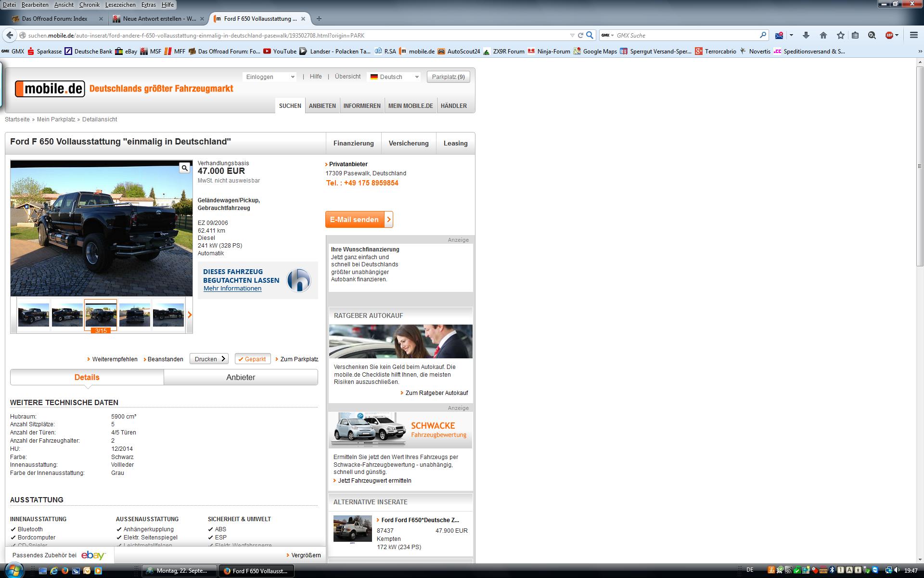Reload page with the refresh icon
Image resolution: width=924 pixels, height=578 pixels.
click(580, 35)
